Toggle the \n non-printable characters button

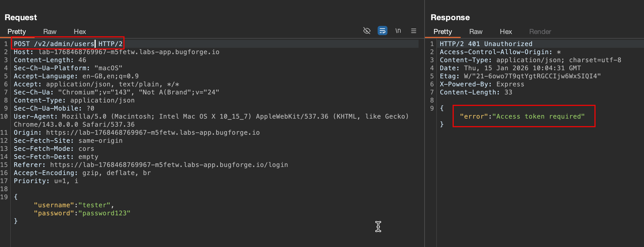point(398,31)
